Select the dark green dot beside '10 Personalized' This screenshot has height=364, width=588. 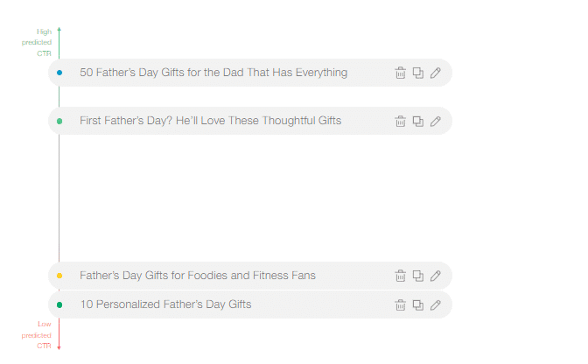pyautogui.click(x=59, y=304)
